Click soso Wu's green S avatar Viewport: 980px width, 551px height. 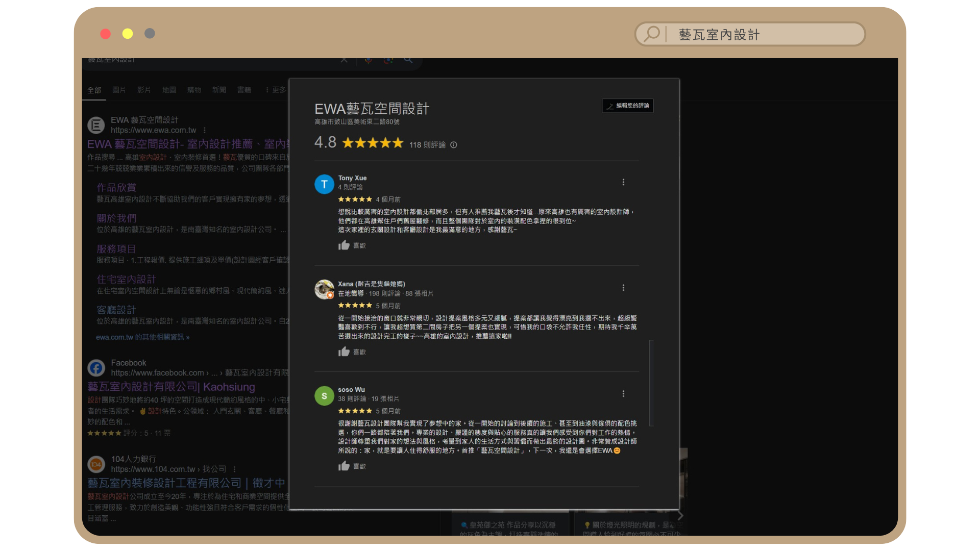tap(324, 396)
